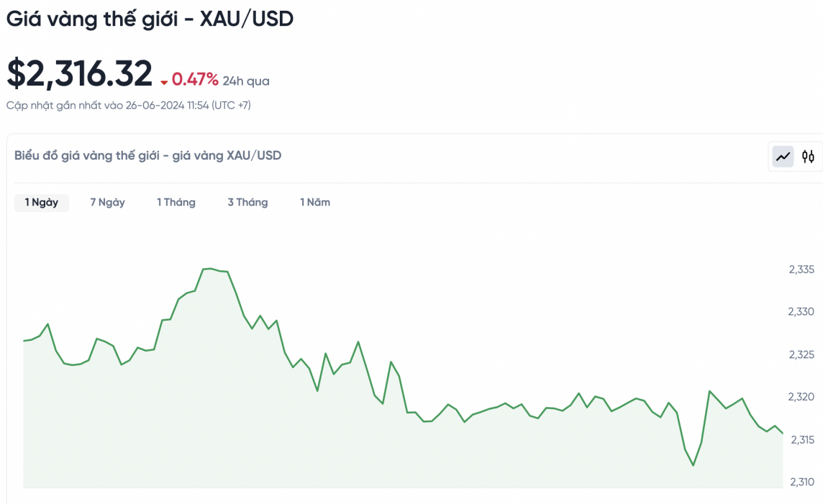The image size is (823, 504).
Task: Click the 0.47% change percentage
Action: coord(195,80)
